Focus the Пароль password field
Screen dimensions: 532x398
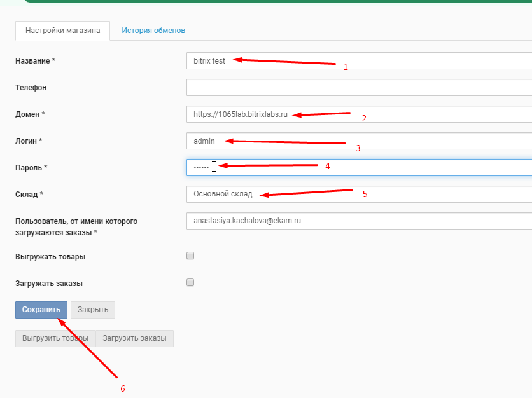(359, 167)
